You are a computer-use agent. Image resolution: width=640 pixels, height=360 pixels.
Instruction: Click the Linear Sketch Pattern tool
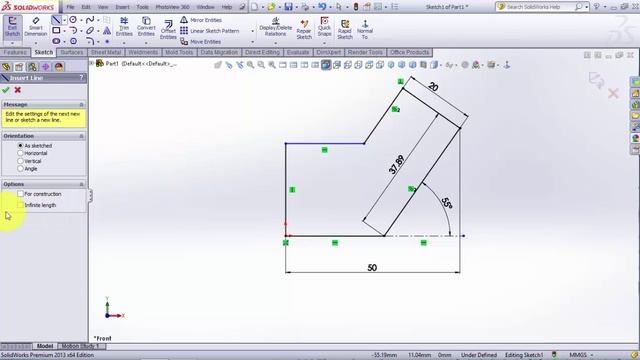[210, 31]
